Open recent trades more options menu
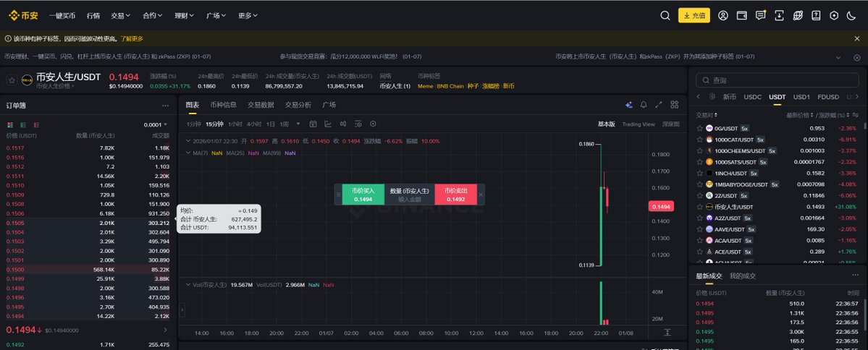The image size is (868, 350). click(855, 276)
